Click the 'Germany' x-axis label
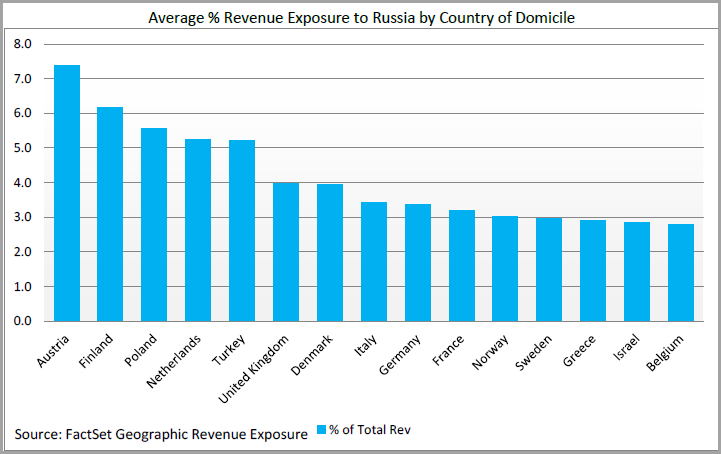The height and width of the screenshot is (454, 721). click(x=400, y=355)
